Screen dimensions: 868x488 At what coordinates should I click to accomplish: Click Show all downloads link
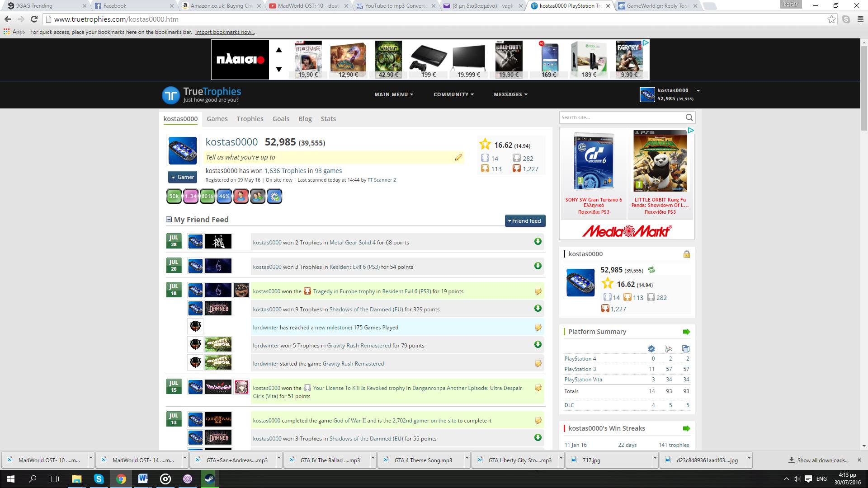(x=822, y=460)
